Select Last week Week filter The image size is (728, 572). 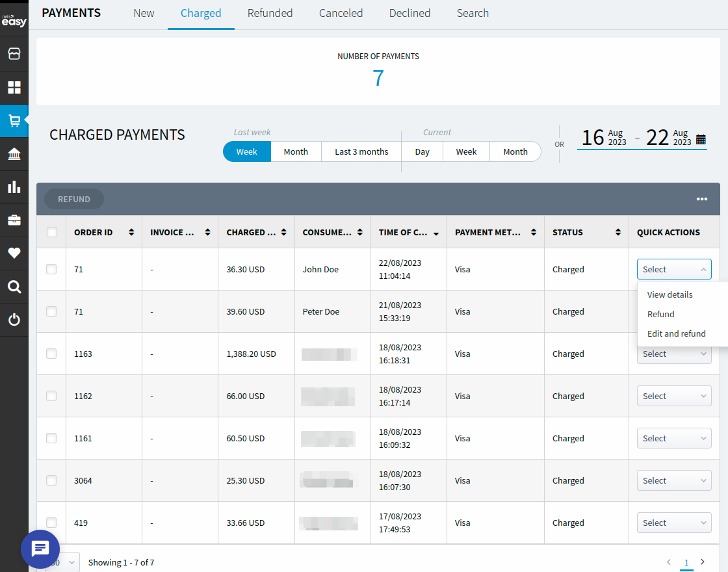tap(247, 152)
